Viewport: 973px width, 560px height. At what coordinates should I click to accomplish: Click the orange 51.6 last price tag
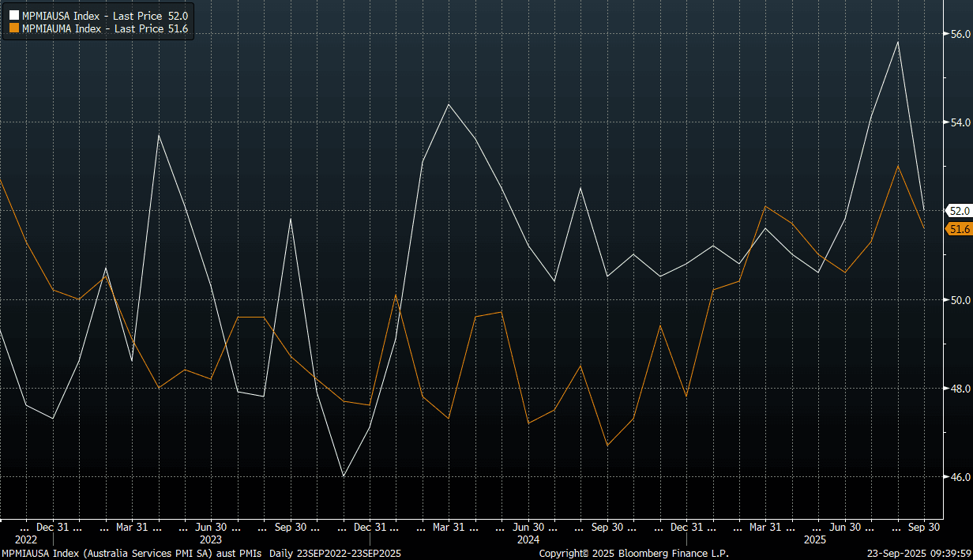pyautogui.click(x=960, y=229)
